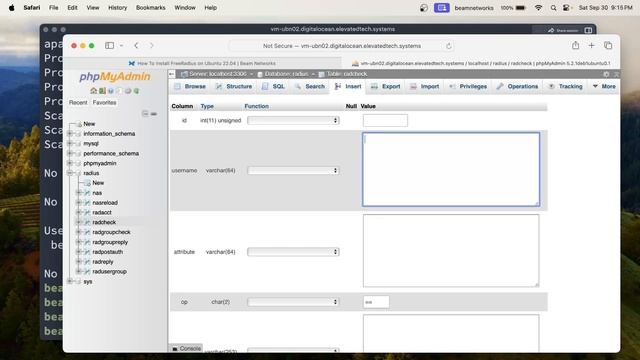The width and height of the screenshot is (640, 360).
Task: Click the radgroupreply table icon in tree
Action: click(x=87, y=242)
